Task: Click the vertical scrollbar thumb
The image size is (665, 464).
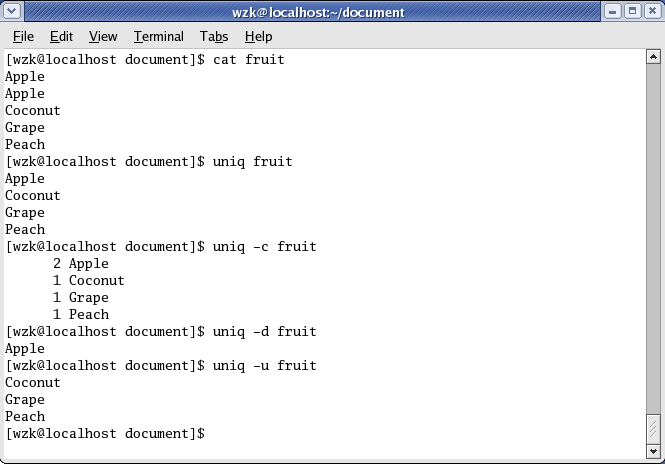Action: (653, 429)
